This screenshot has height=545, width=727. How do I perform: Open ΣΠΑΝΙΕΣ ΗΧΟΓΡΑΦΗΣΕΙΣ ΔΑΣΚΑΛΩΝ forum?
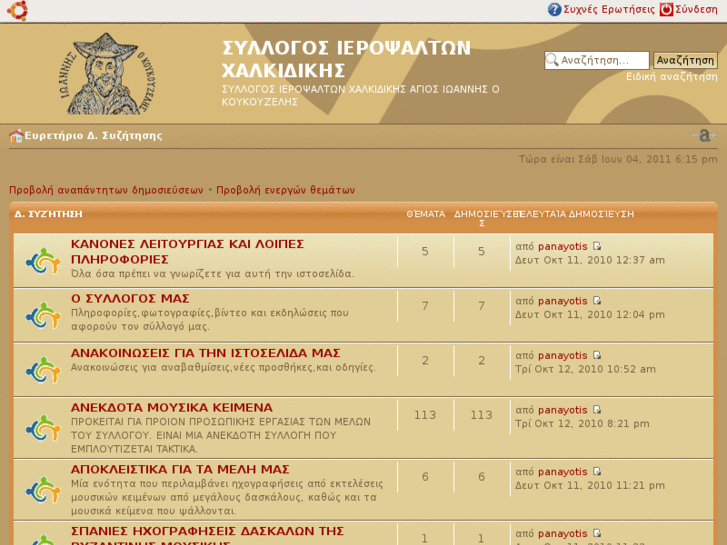pyautogui.click(x=207, y=535)
